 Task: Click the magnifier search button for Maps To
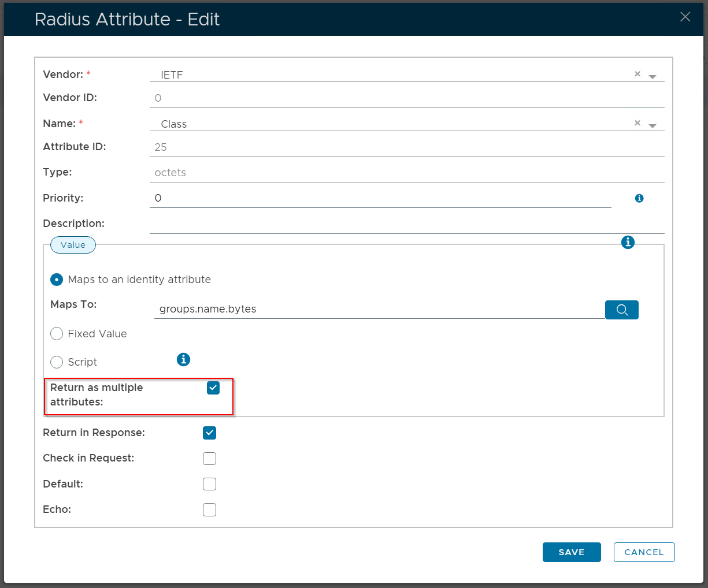(621, 310)
